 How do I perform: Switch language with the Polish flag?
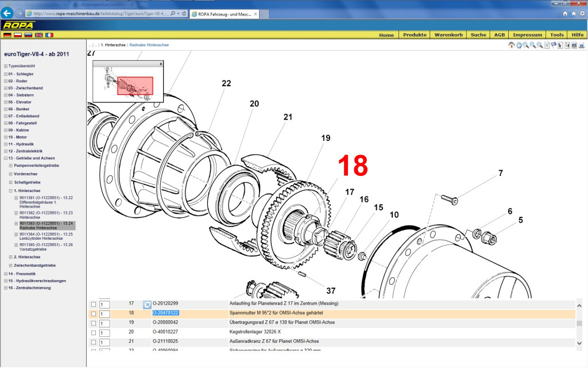[18, 35]
